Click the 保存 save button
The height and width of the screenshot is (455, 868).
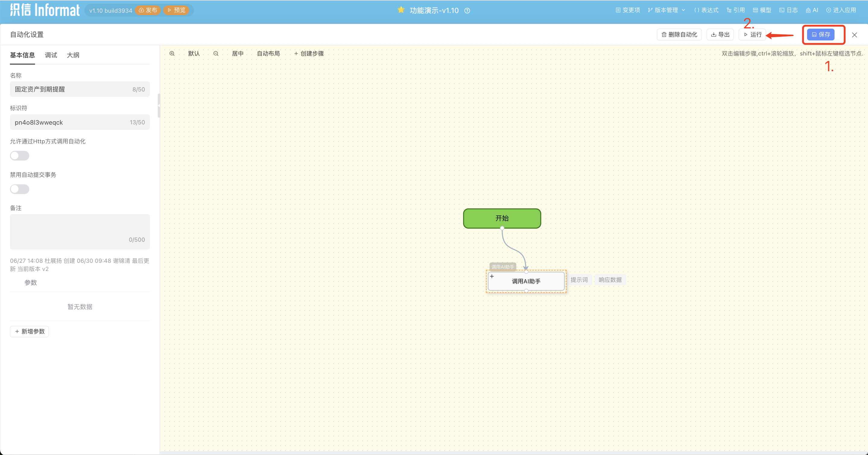tap(820, 35)
